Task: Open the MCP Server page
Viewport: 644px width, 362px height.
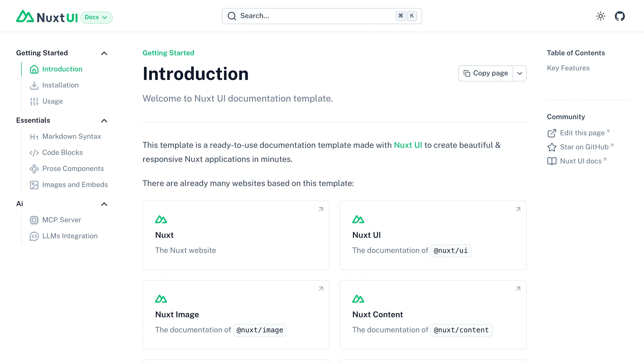Action: 62,220
